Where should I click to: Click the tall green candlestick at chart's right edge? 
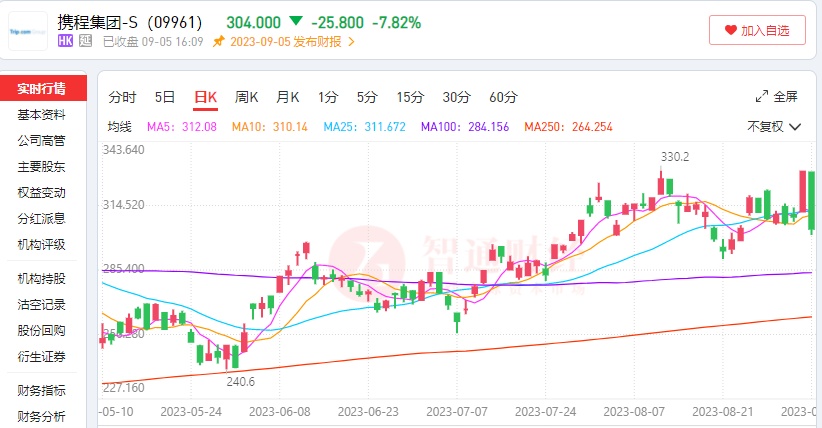pos(812,202)
